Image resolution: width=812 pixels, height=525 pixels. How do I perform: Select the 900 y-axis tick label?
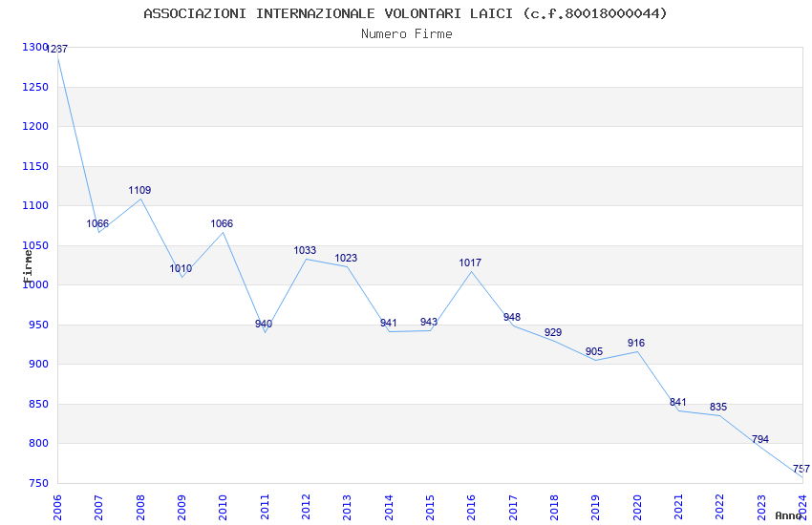pos(38,364)
